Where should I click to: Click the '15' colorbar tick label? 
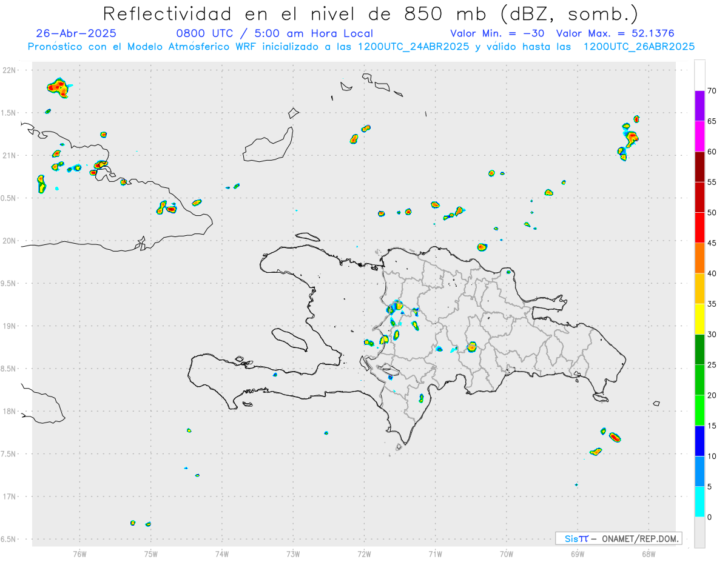pyautogui.click(x=712, y=426)
